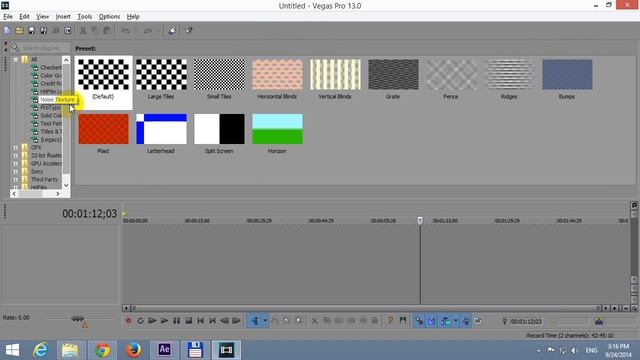Image resolution: width=640 pixels, height=360 pixels.
Task: Click the Play button in transport bar
Action: 164,321
